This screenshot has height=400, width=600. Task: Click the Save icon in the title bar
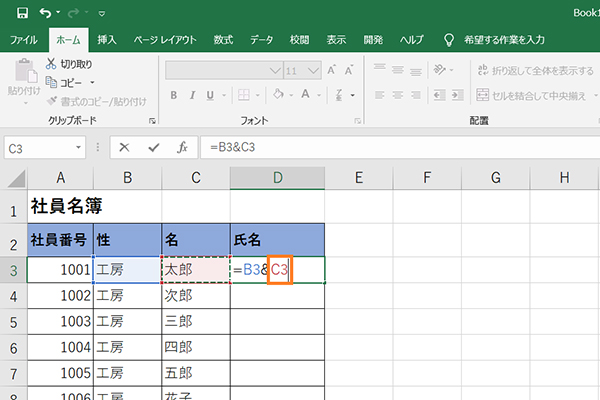pos(18,13)
